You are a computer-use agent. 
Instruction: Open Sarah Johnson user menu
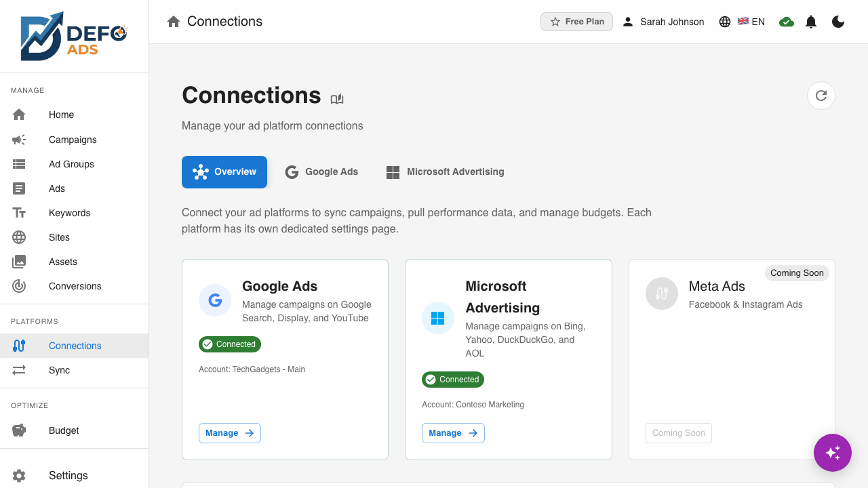[x=663, y=22]
